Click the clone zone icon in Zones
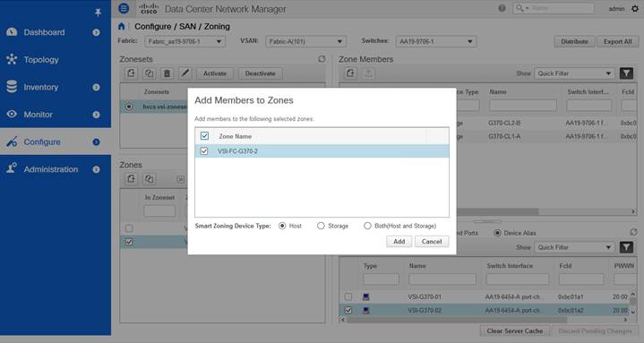644x343 pixels. (x=149, y=179)
